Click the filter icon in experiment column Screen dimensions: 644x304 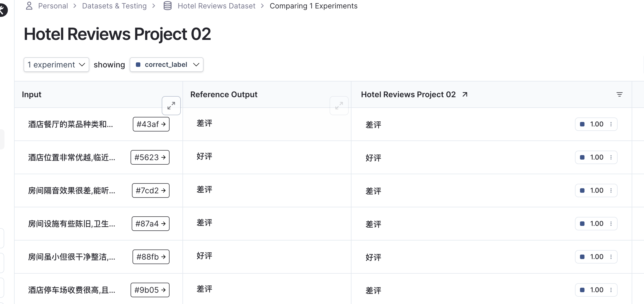[x=620, y=94]
